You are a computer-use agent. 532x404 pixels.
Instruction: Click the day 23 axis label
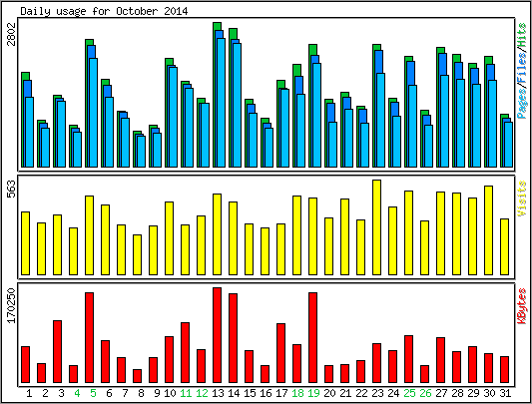coord(377,393)
